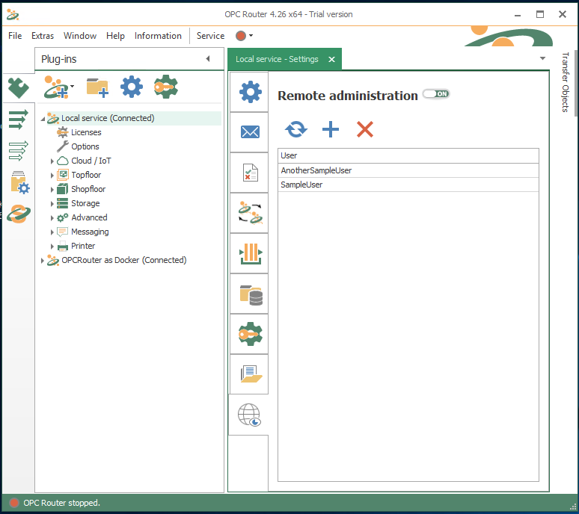Select Options in the tree

(x=85, y=147)
